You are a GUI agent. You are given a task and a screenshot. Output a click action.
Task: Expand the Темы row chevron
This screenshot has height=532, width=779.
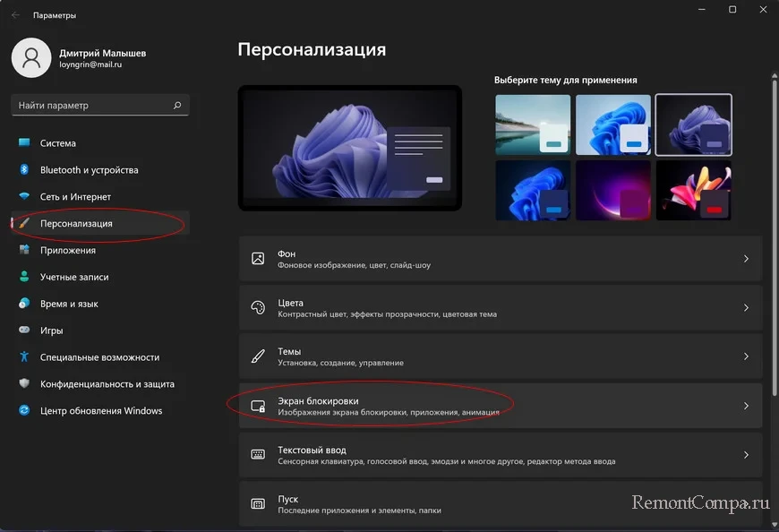tap(746, 356)
